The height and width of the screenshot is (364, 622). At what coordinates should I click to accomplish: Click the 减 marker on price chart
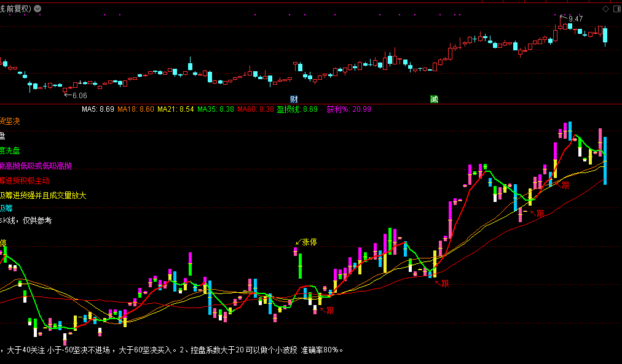click(x=434, y=99)
